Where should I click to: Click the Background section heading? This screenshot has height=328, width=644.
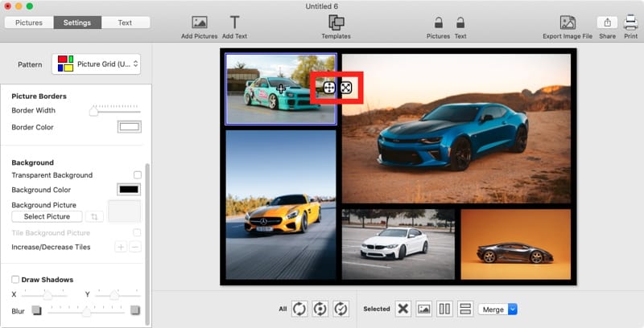pos(32,162)
